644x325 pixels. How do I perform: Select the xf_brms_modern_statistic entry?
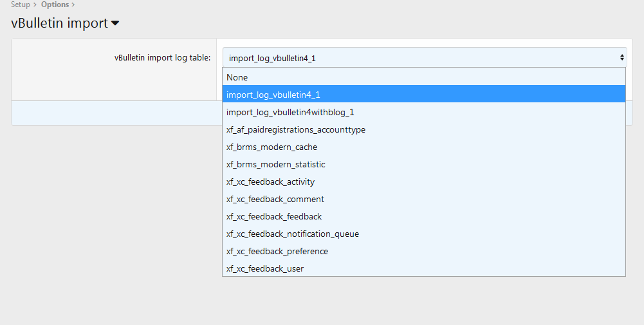point(275,164)
